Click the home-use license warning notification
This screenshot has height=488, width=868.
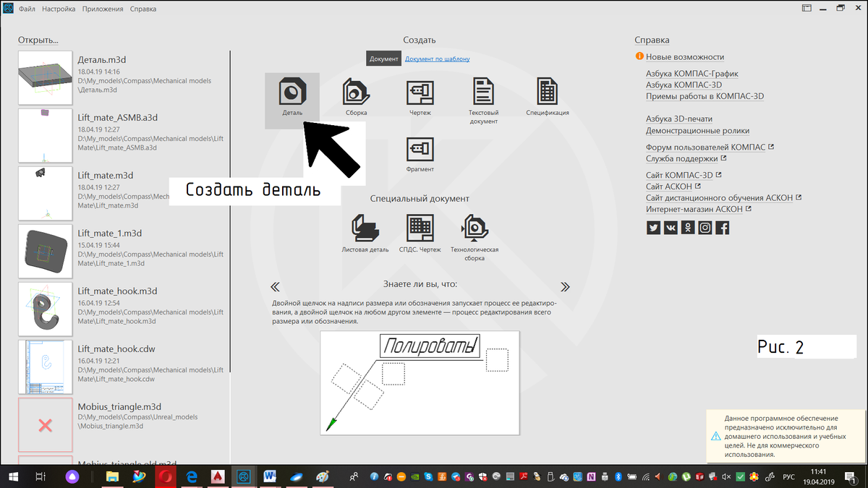click(x=786, y=437)
